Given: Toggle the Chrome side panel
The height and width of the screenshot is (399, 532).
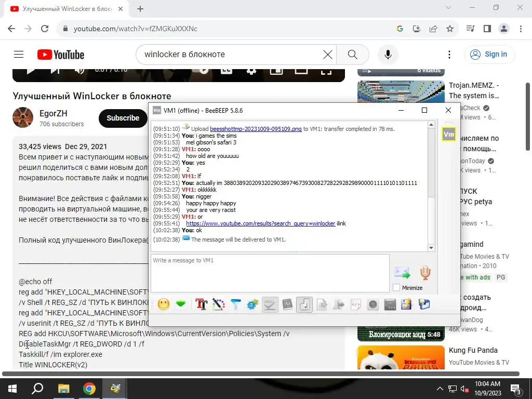Looking at the screenshot, I should [487, 29].
